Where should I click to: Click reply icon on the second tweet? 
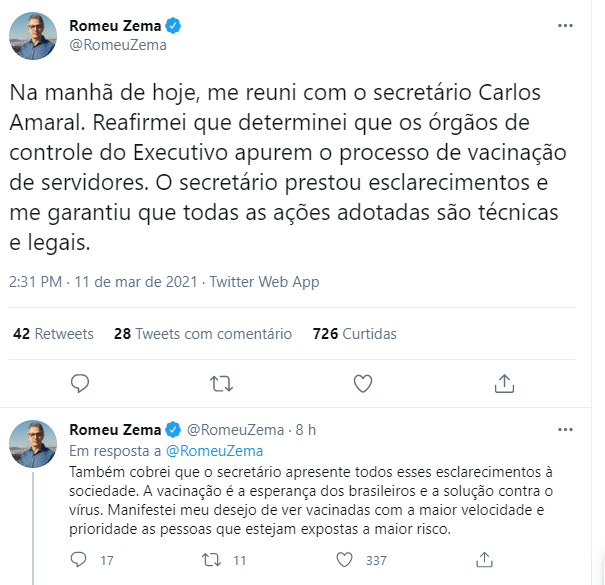pyautogui.click(x=82, y=560)
